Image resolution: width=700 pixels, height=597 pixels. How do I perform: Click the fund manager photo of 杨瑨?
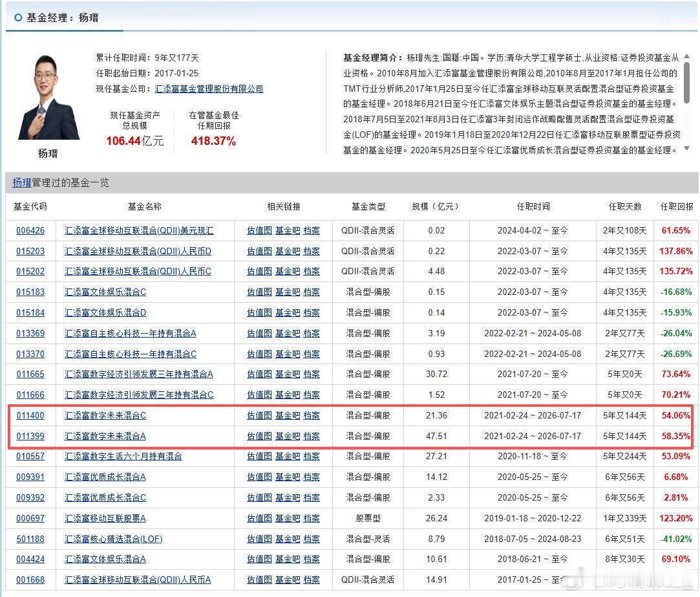point(48,97)
